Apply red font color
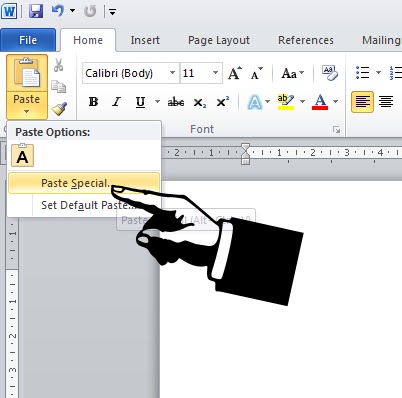 [x=320, y=102]
